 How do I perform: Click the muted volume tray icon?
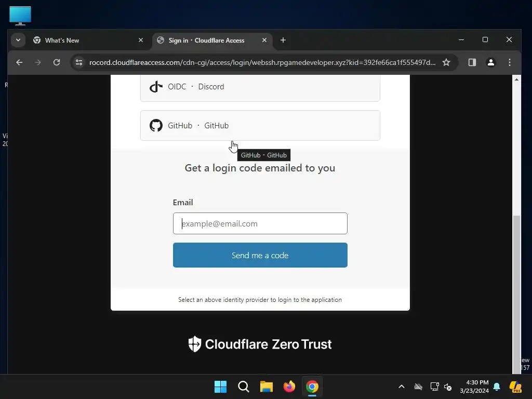click(448, 387)
